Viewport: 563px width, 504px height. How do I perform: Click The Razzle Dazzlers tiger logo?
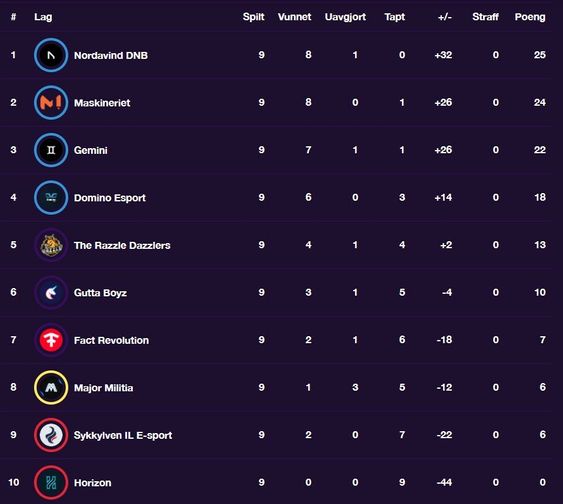(51, 245)
